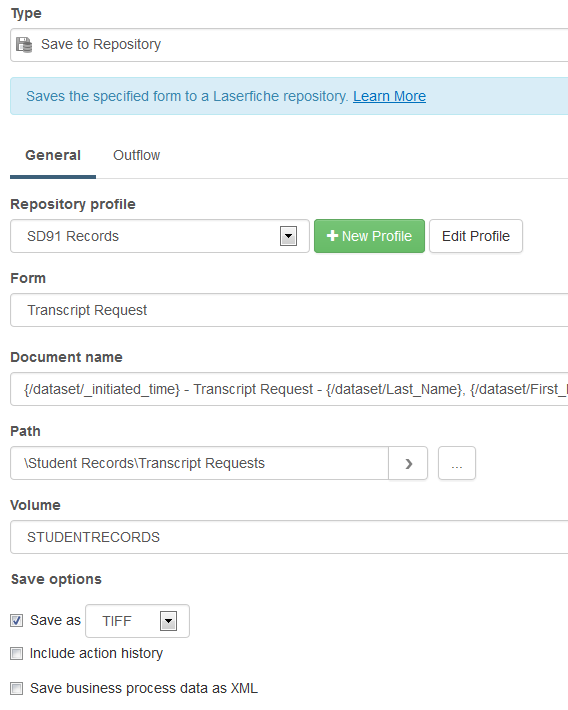Switch to the Outflow tab
This screenshot has width=568, height=710.
pyautogui.click(x=136, y=155)
